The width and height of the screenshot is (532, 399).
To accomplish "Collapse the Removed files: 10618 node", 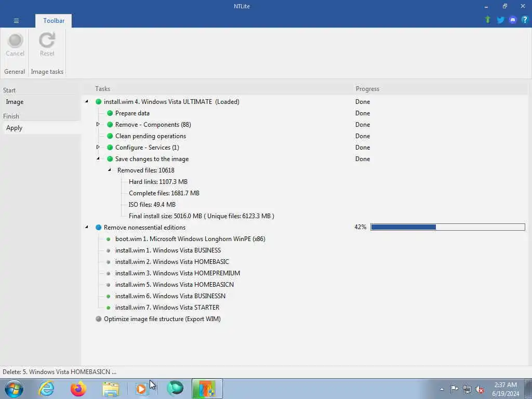I will click(110, 170).
